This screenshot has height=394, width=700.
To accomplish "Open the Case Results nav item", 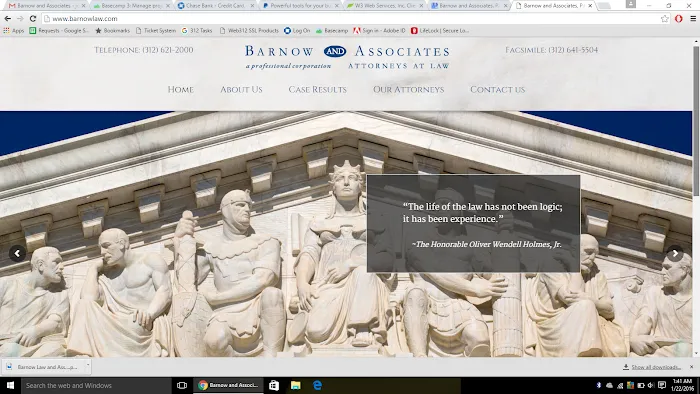I will pos(317,90).
